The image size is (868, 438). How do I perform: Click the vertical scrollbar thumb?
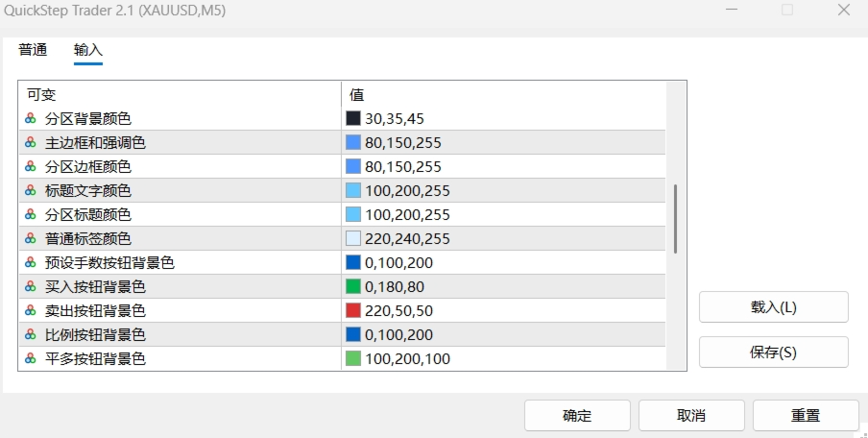pos(676,218)
